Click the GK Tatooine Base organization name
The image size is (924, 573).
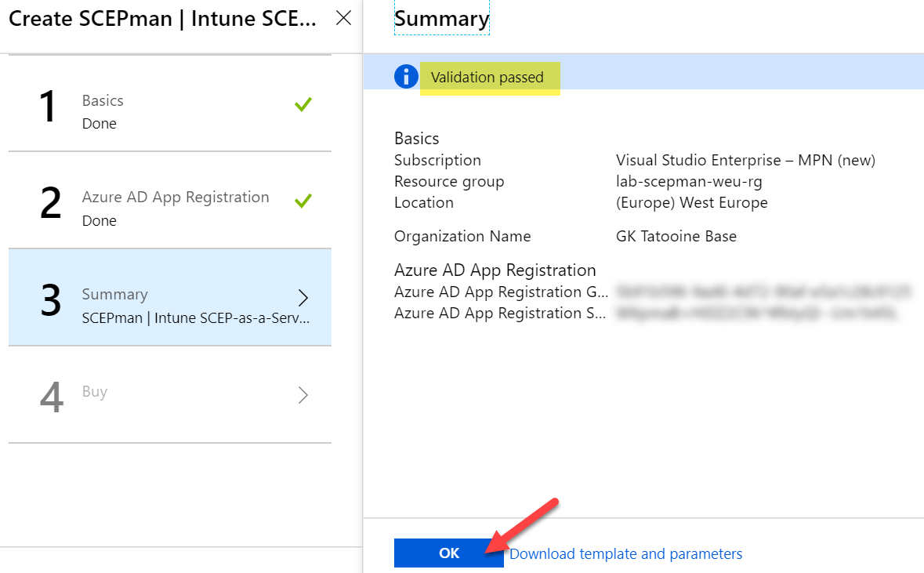click(x=676, y=237)
